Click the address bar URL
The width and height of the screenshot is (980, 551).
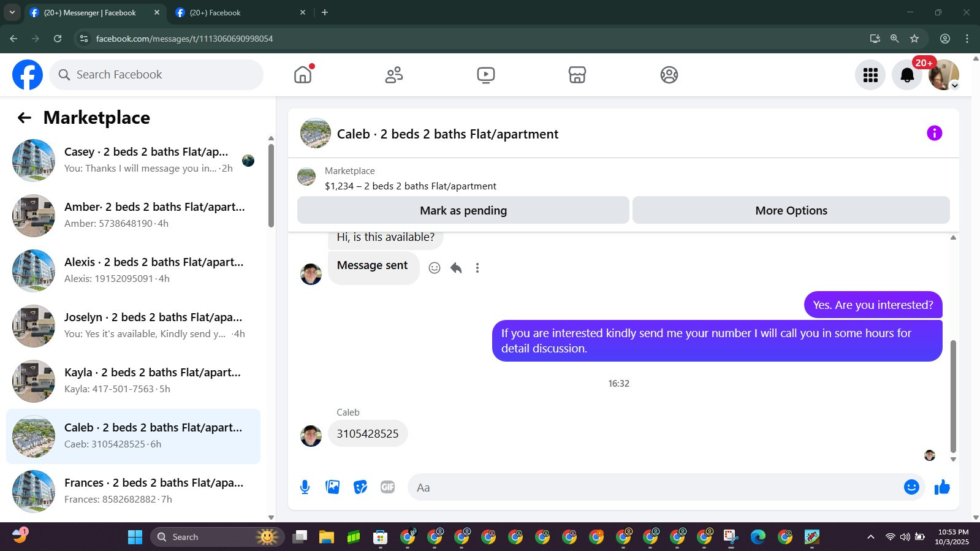coord(184,39)
